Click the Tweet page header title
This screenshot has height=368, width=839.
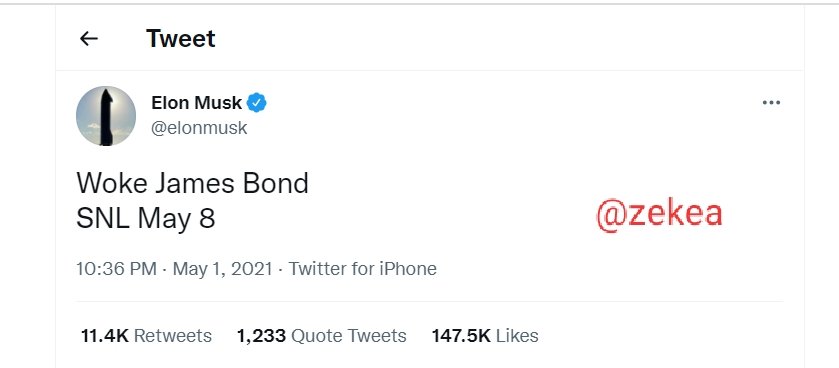(x=180, y=39)
